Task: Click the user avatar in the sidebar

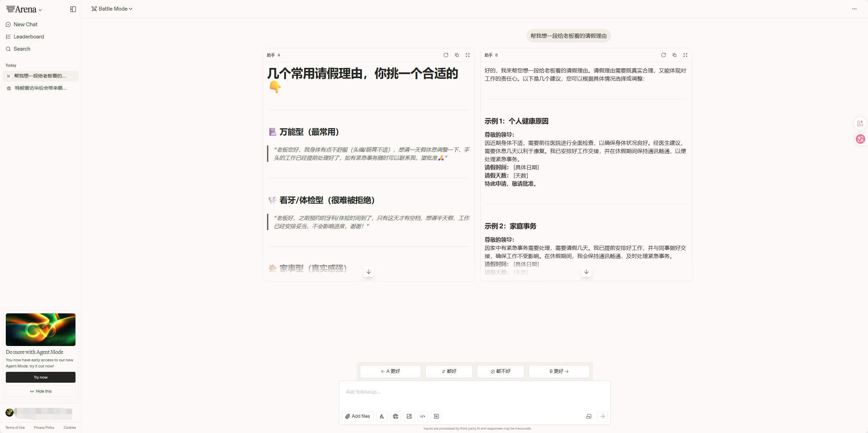Action: [x=10, y=412]
